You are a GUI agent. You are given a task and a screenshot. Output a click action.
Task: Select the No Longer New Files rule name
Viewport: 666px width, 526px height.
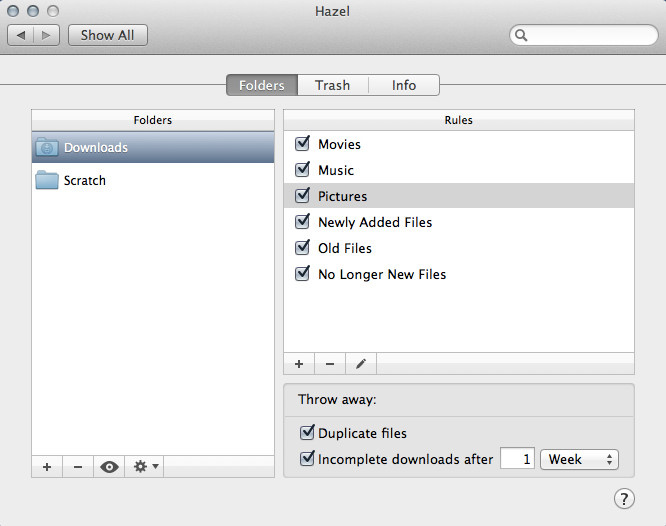pos(382,274)
